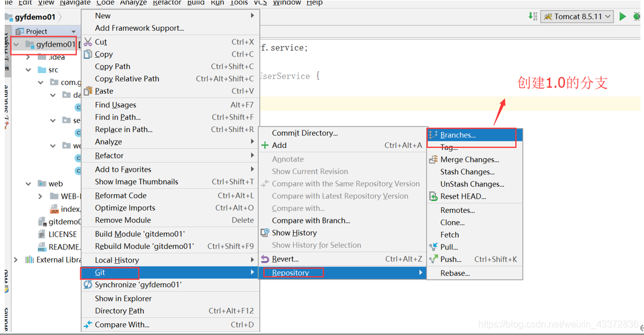This screenshot has height=335, width=644.
Task: Click the Merge Changes icon
Action: pos(433,159)
